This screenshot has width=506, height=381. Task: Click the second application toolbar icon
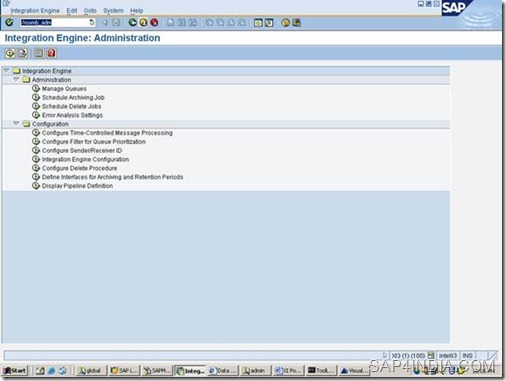(x=22, y=53)
